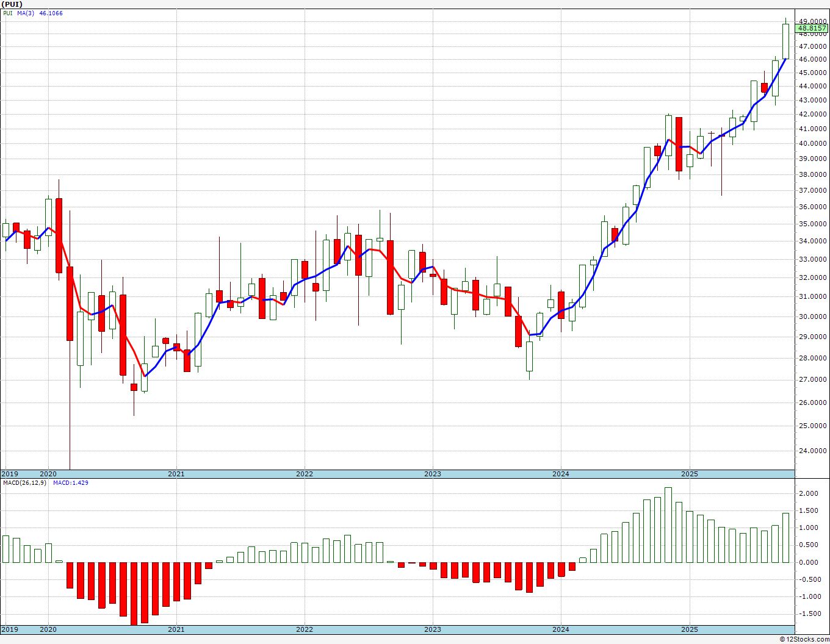Click 2023 on the price chart time axis
Viewport: 830px width, 644px height.
coord(432,474)
